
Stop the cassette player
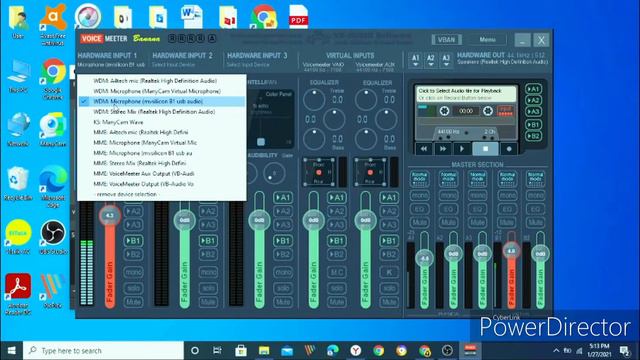(485, 149)
